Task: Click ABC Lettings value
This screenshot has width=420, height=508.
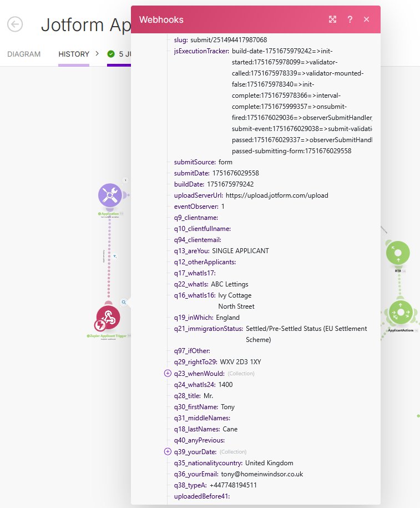Action: 230,284
